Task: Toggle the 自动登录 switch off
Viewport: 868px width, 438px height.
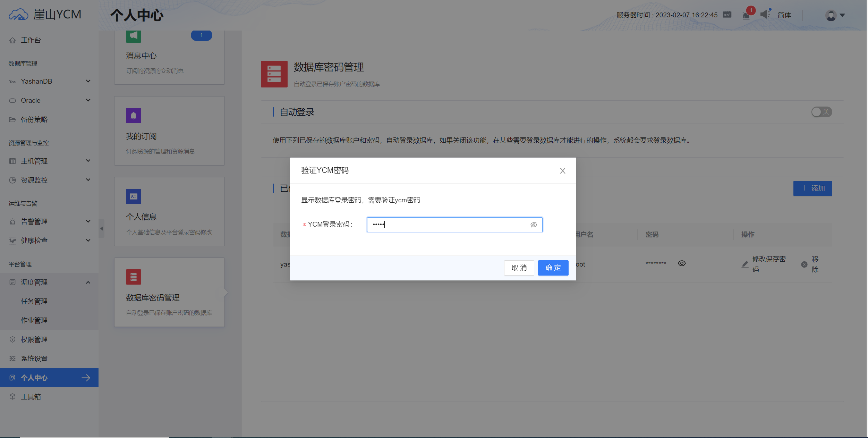Action: 821,112
